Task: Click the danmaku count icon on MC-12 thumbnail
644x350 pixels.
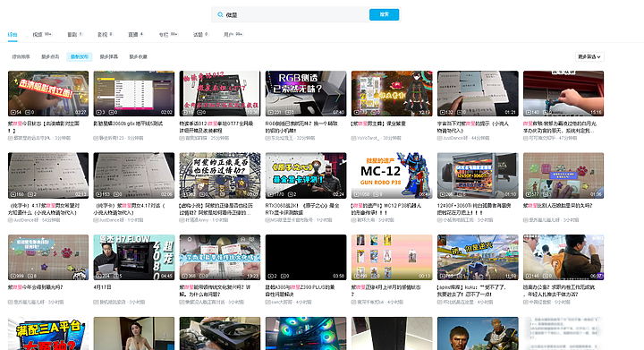Action: pos(375,194)
